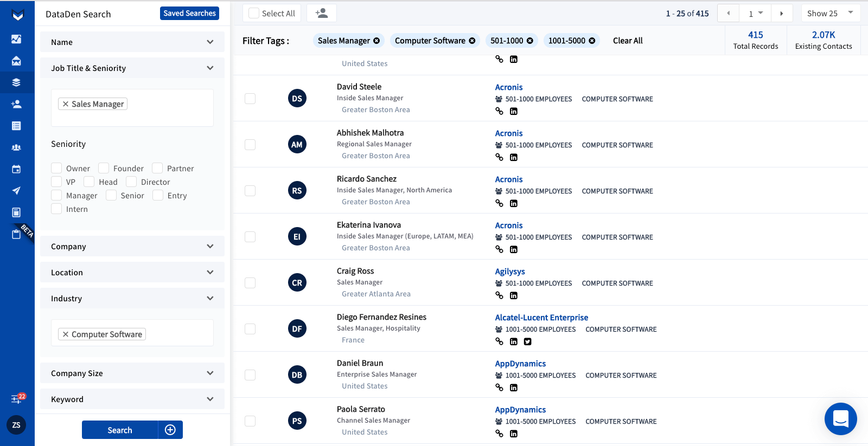
Task: Open the inbox envelope sidebar icon
Action: (16, 61)
